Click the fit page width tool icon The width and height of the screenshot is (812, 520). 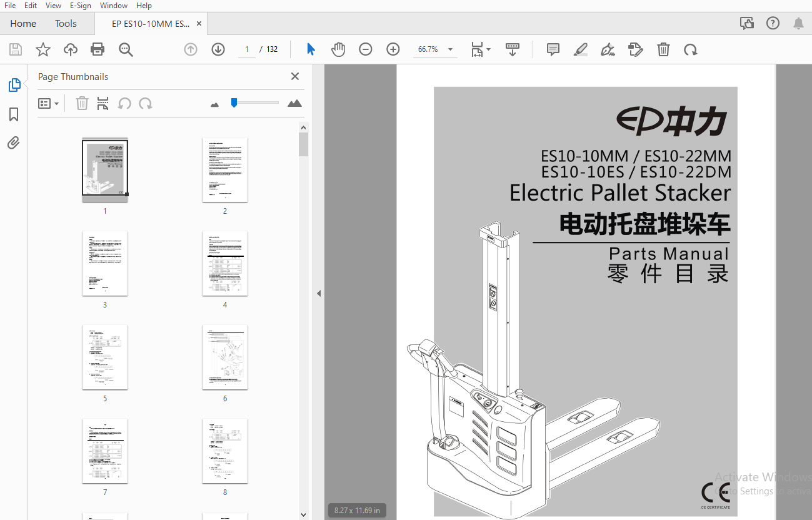(x=477, y=49)
